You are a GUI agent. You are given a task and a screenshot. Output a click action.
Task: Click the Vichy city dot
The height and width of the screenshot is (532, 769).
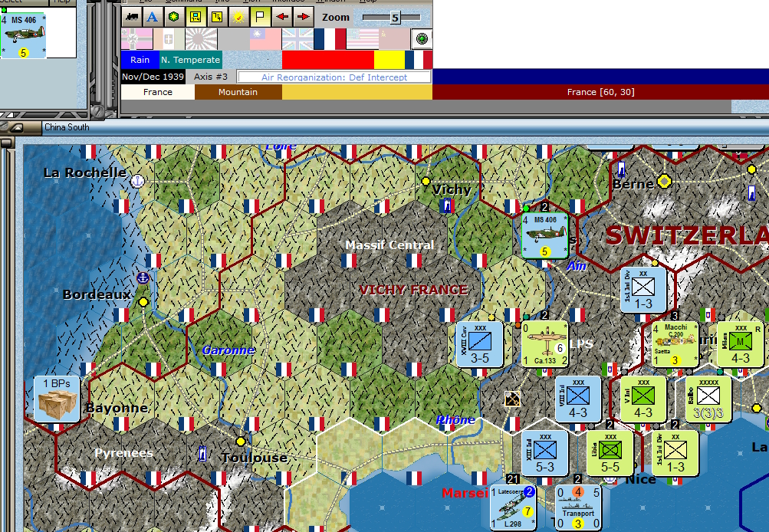426,181
